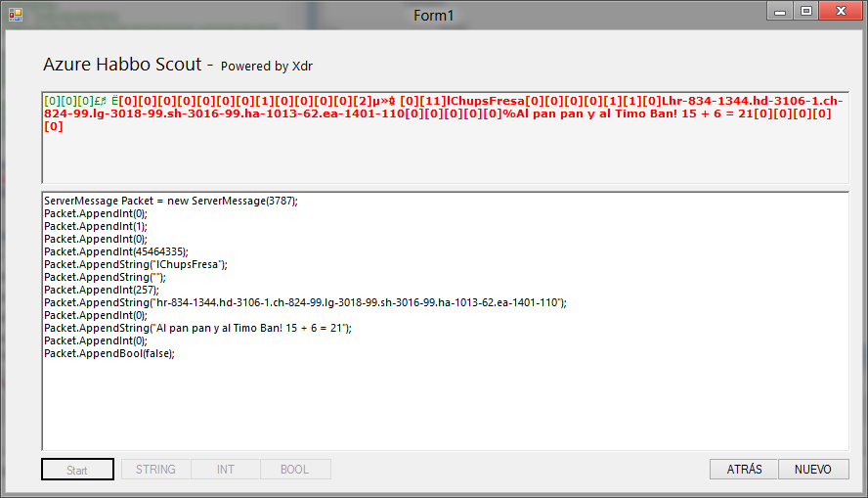
Task: Minimize the Form1 window
Action: 780,12
